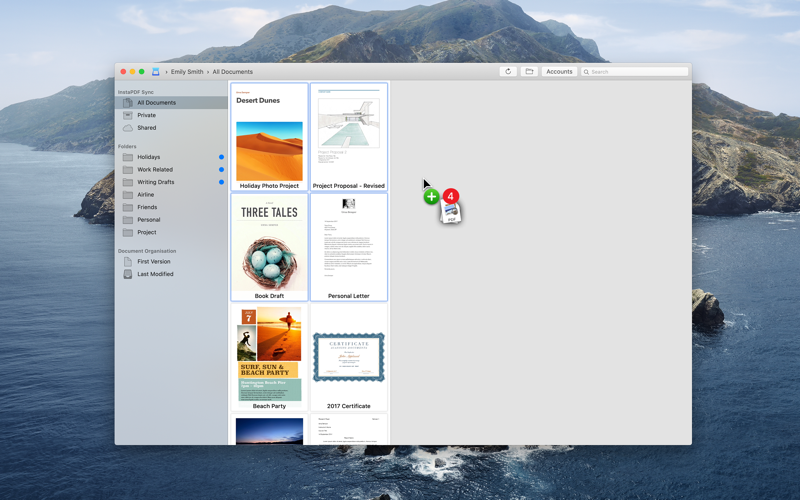800x500 pixels.
Task: Select the Personal Letter thumbnail
Action: [x=349, y=247]
